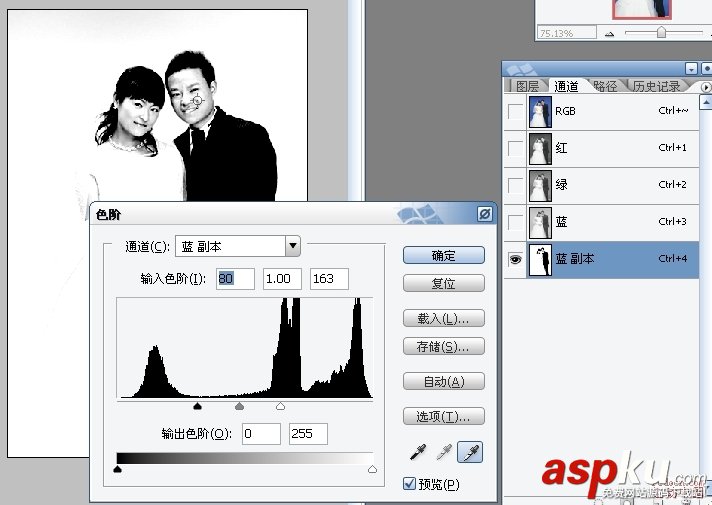Select the 红 (Red) channel thumbnail
This screenshot has height=505, width=712.
click(x=540, y=149)
